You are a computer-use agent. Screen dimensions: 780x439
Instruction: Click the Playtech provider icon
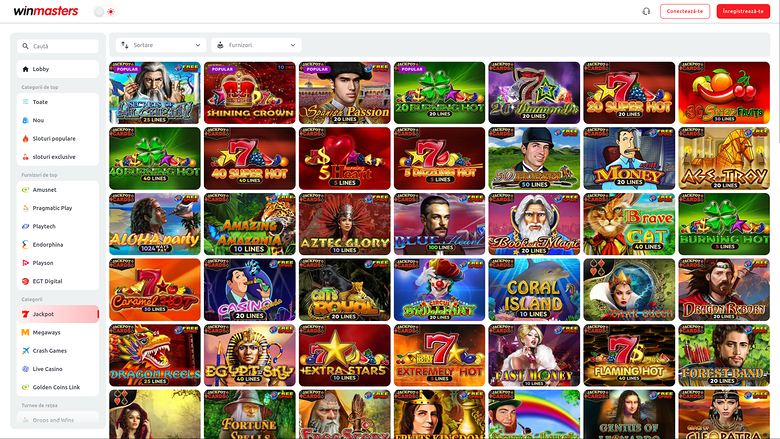tap(25, 226)
